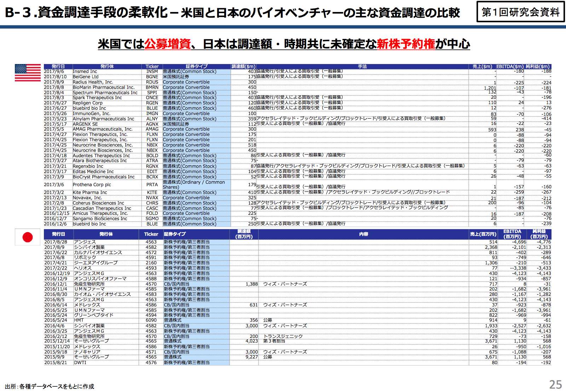
Task: Click the ticker 'INSM'
Action: [152, 71]
